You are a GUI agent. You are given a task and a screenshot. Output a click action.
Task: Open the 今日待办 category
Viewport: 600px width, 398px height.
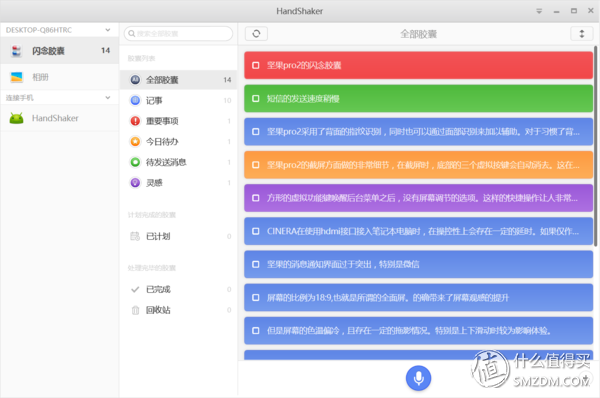pyautogui.click(x=178, y=142)
